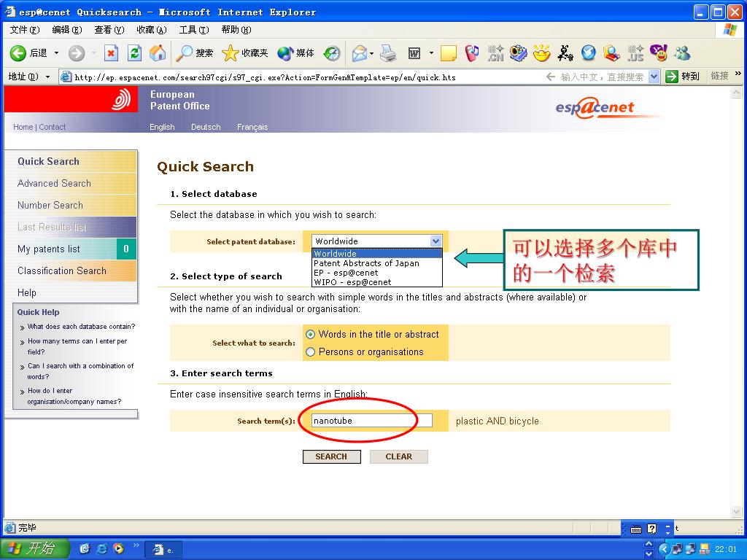Image resolution: width=747 pixels, height=560 pixels.
Task: Open the Back button history dropdown arrow
Action: coord(56,53)
